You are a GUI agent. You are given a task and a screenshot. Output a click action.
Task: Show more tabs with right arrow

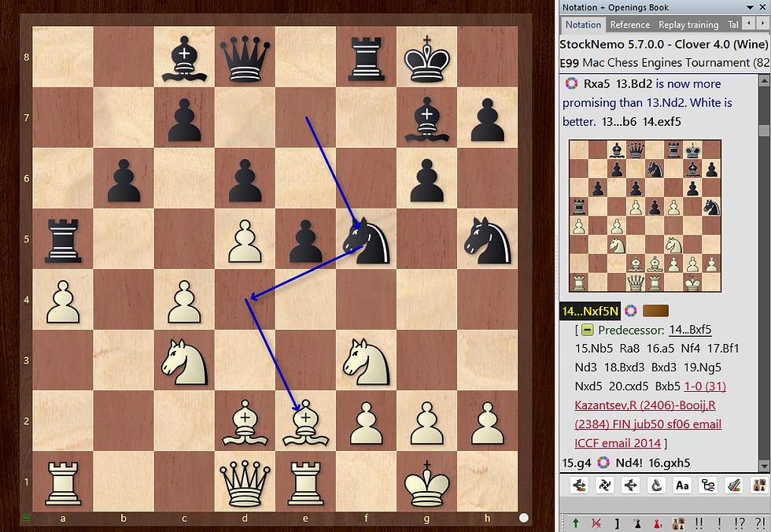[x=762, y=23]
